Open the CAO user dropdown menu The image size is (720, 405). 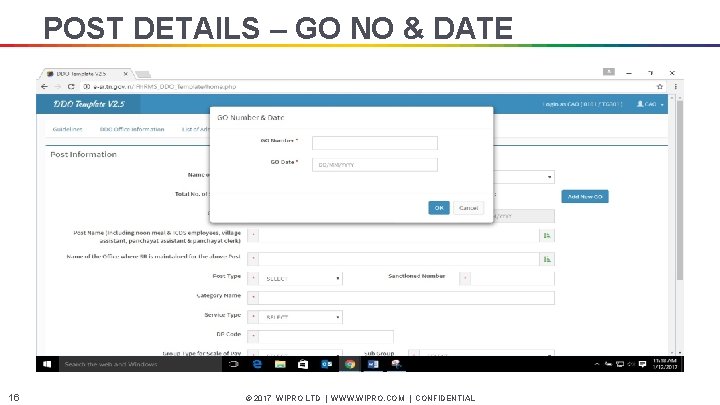click(x=650, y=104)
